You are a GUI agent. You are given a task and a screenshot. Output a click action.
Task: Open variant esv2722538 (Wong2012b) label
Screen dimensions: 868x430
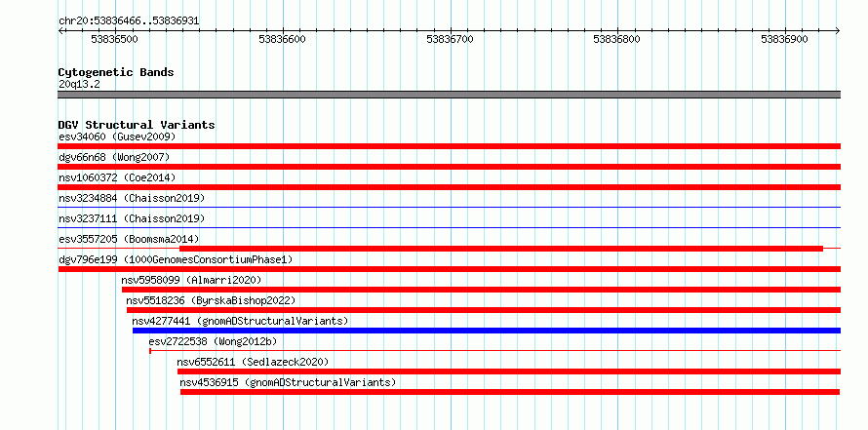click(214, 341)
